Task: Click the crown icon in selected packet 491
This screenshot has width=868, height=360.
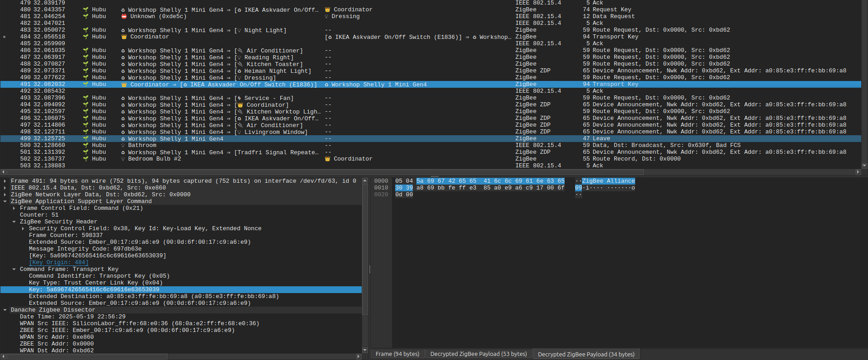Action: click(124, 85)
